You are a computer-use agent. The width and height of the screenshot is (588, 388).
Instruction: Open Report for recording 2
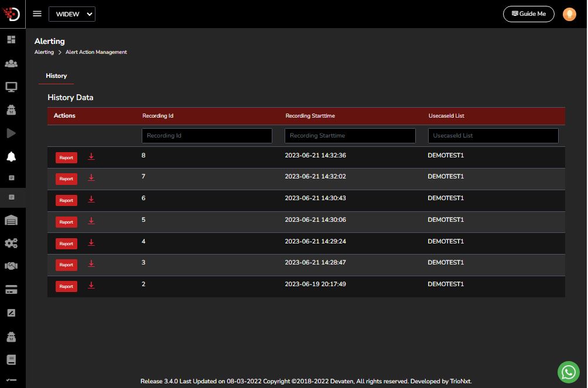click(66, 286)
